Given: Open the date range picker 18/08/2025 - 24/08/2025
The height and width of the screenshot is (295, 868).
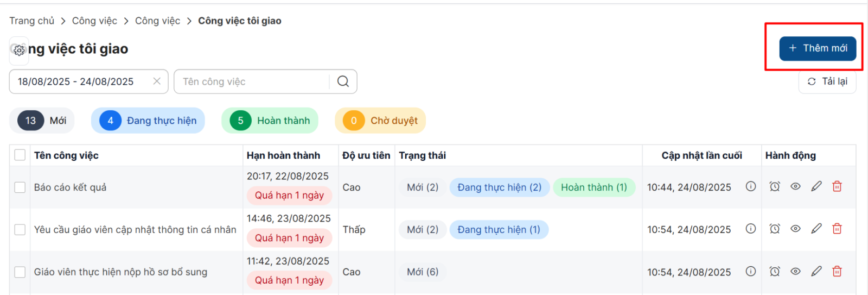Looking at the screenshot, I should [x=76, y=81].
